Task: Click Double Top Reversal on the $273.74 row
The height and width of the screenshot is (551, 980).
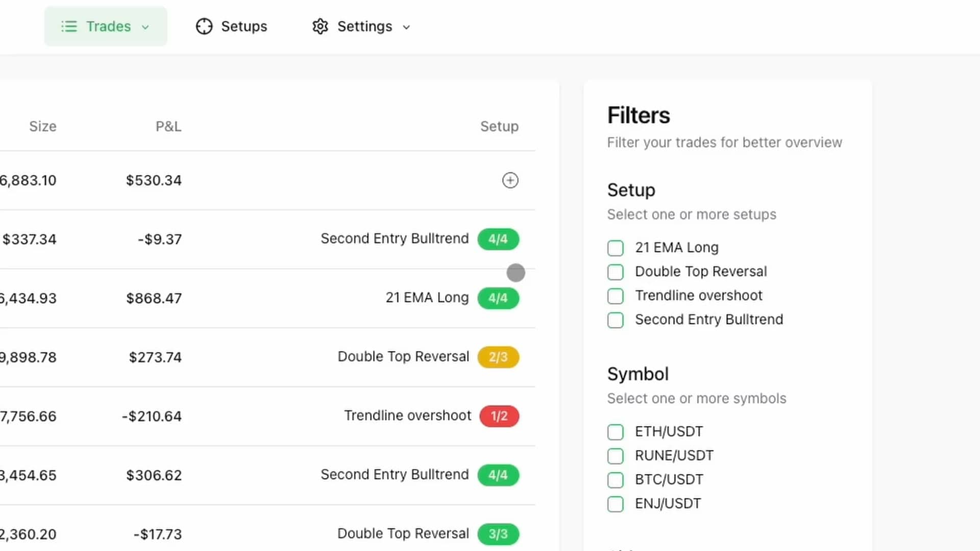Action: pos(403,356)
